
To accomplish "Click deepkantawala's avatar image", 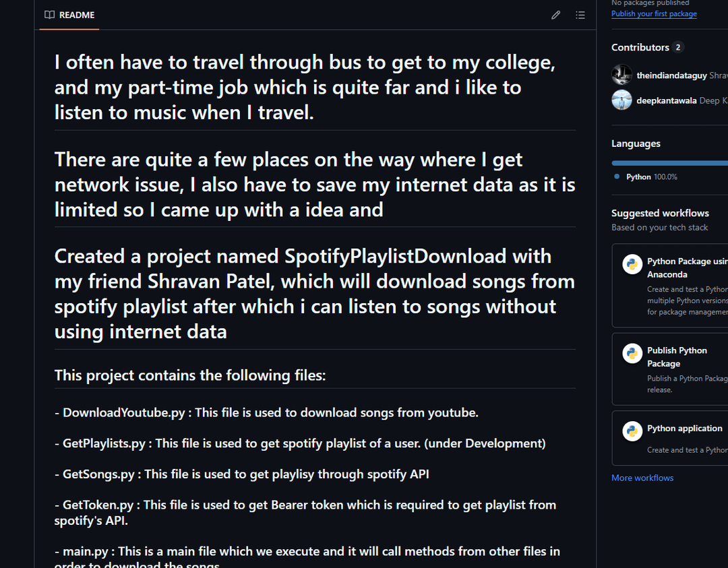I will coord(621,100).
